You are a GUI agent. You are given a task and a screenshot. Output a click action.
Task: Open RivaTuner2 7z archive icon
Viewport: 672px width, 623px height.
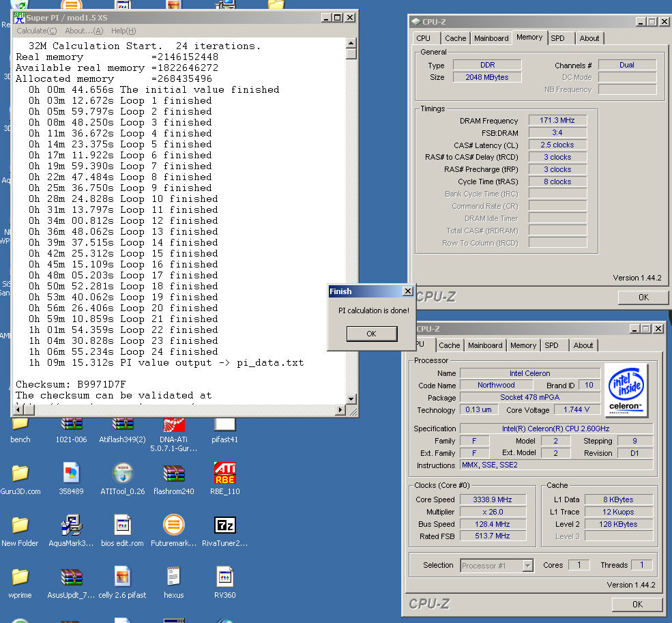tap(224, 525)
